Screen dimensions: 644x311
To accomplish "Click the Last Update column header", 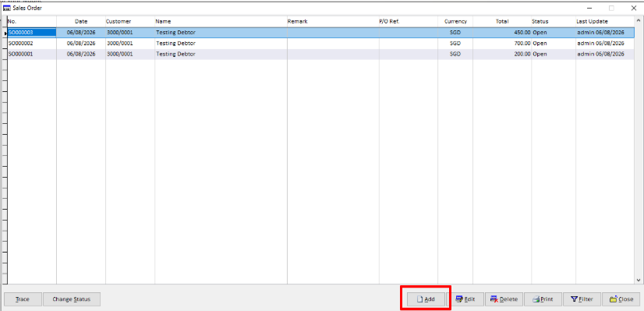I will (x=604, y=21).
